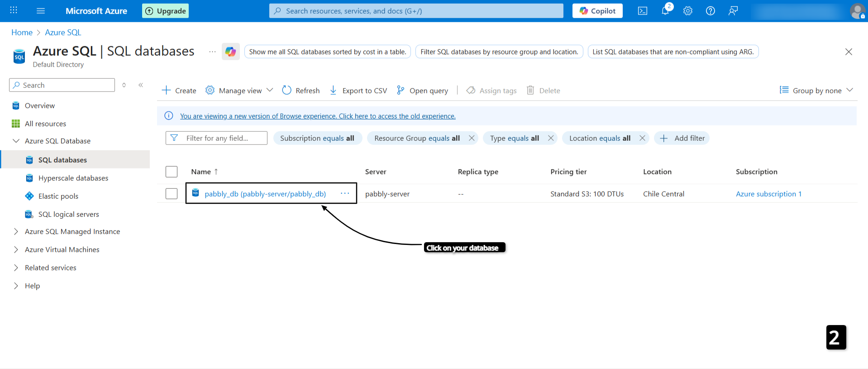This screenshot has width=868, height=369.
Task: Open the notifications bell icon
Action: (x=665, y=11)
